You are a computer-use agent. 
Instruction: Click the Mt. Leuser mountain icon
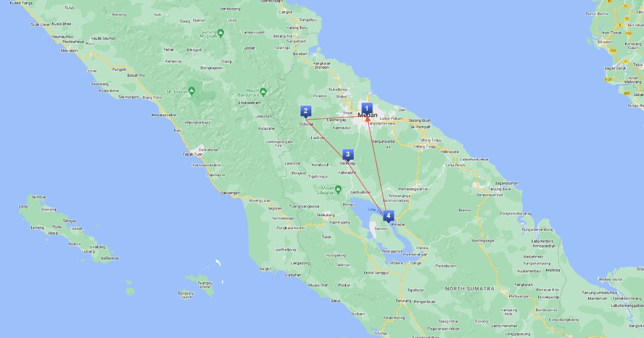point(192,91)
